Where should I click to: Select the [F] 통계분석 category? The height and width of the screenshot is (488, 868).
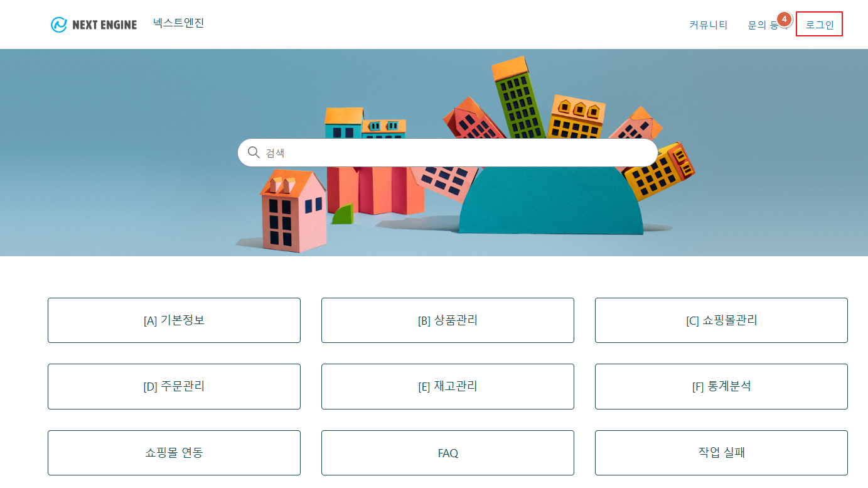coord(721,386)
